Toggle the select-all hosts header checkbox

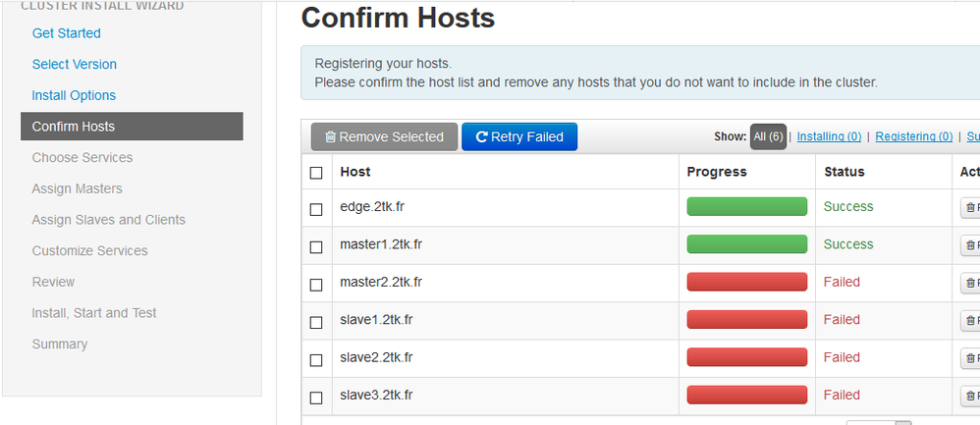click(316, 173)
